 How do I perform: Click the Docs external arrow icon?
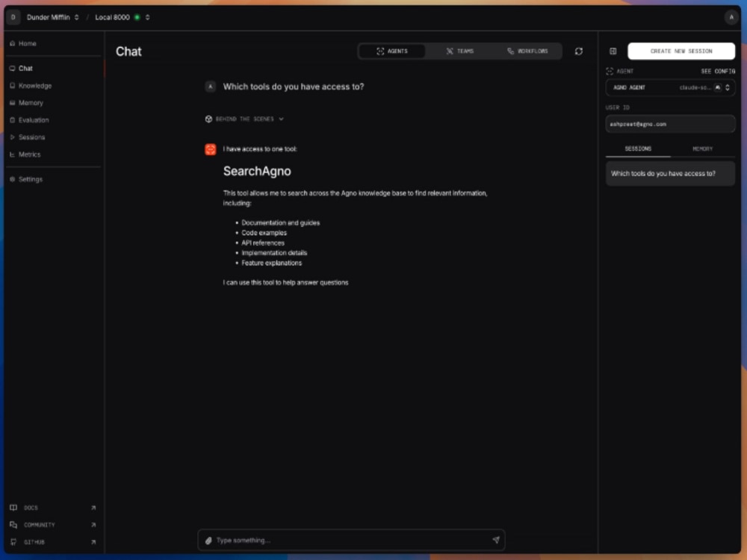click(93, 508)
